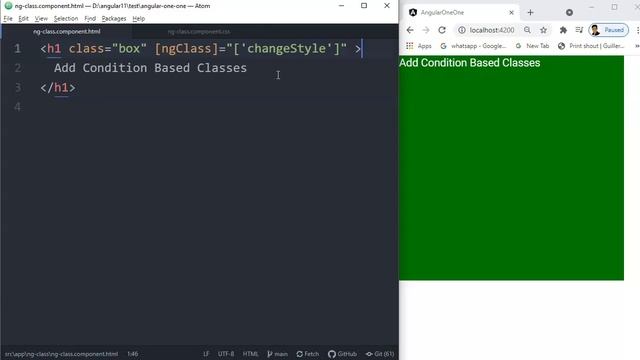640x360 pixels.
Task: Open the Print shout bookmark
Action: coord(591,46)
